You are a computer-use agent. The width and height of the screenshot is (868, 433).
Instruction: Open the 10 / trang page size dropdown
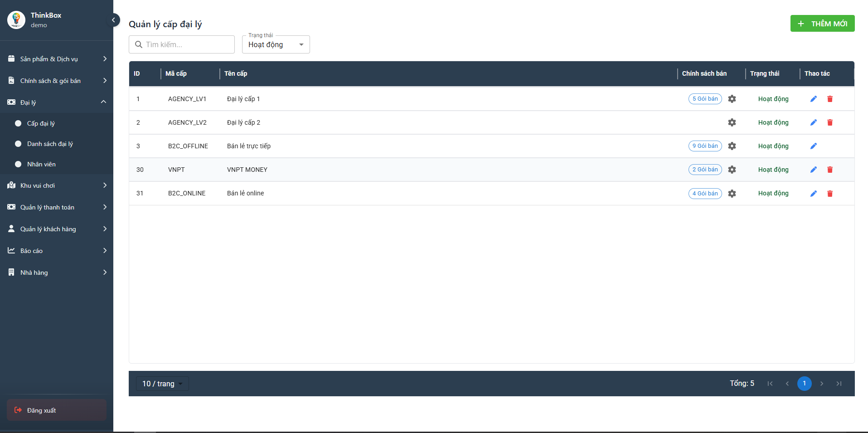[162, 384]
